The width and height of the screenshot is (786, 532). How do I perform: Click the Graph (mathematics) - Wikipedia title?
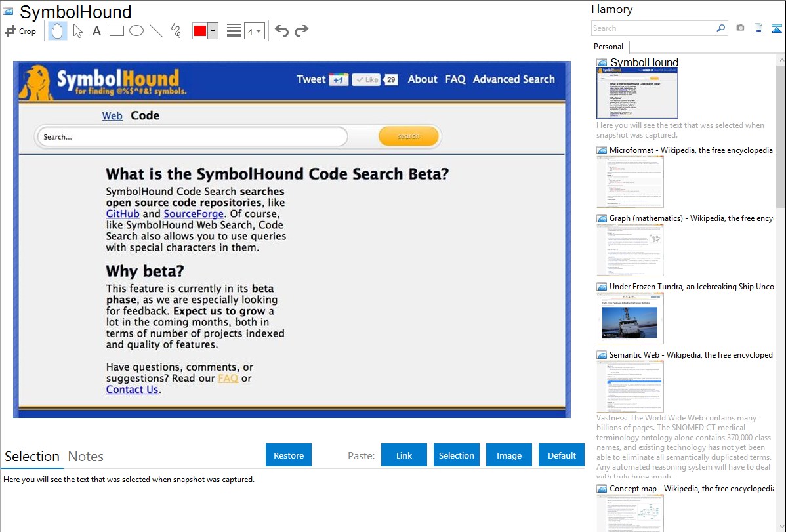click(691, 218)
